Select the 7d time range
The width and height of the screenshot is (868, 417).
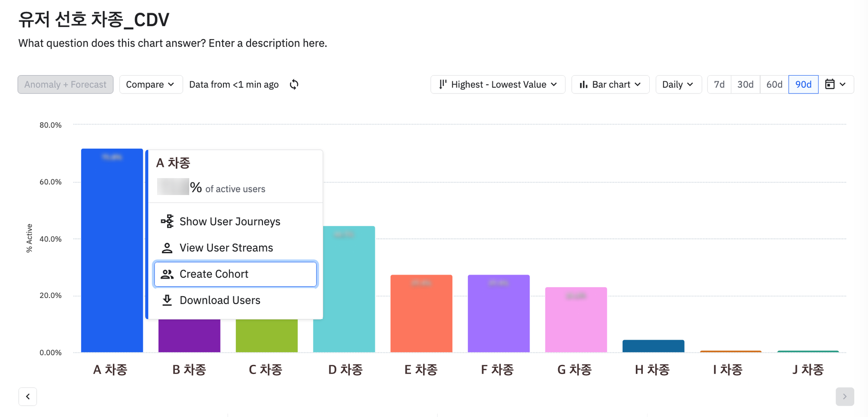(719, 84)
